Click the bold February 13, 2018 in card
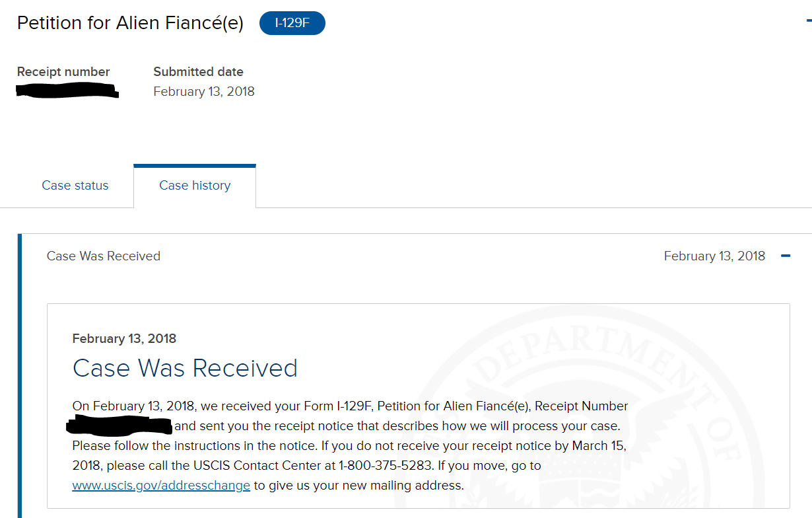 (124, 339)
